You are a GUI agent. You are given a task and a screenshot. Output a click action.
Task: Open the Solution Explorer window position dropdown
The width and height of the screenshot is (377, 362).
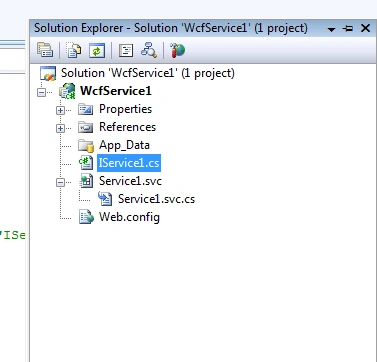click(x=331, y=29)
